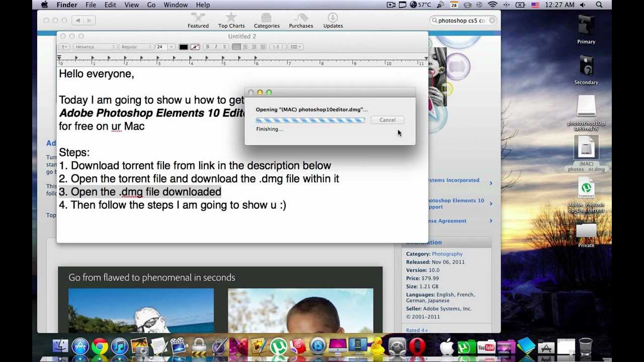Viewport: 644px width, 362px height.
Task: Click the App Store forward arrow
Action: [x=89, y=21]
